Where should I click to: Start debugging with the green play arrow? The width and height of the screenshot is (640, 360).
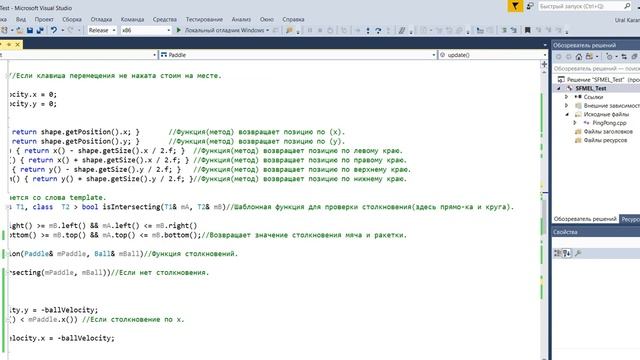click(178, 30)
